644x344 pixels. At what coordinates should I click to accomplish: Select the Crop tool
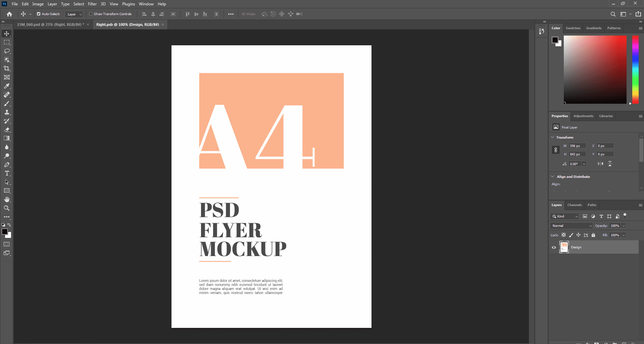[x=7, y=68]
